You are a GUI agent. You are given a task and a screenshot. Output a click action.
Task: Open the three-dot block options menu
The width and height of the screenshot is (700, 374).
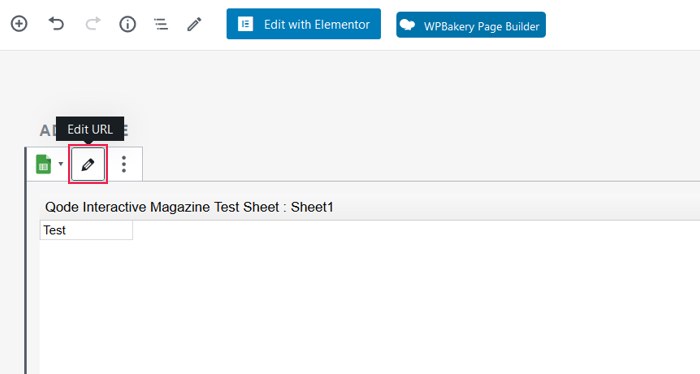pyautogui.click(x=124, y=164)
